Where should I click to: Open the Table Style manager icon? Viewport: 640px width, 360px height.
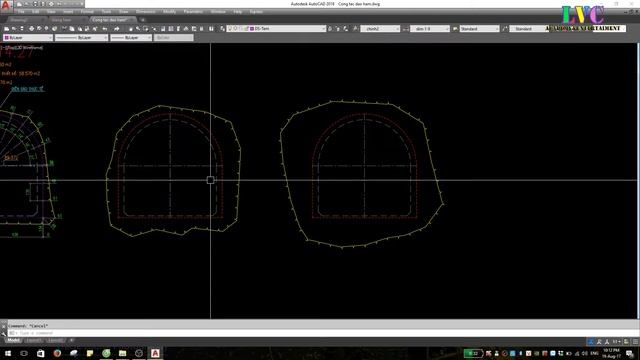pos(455,29)
